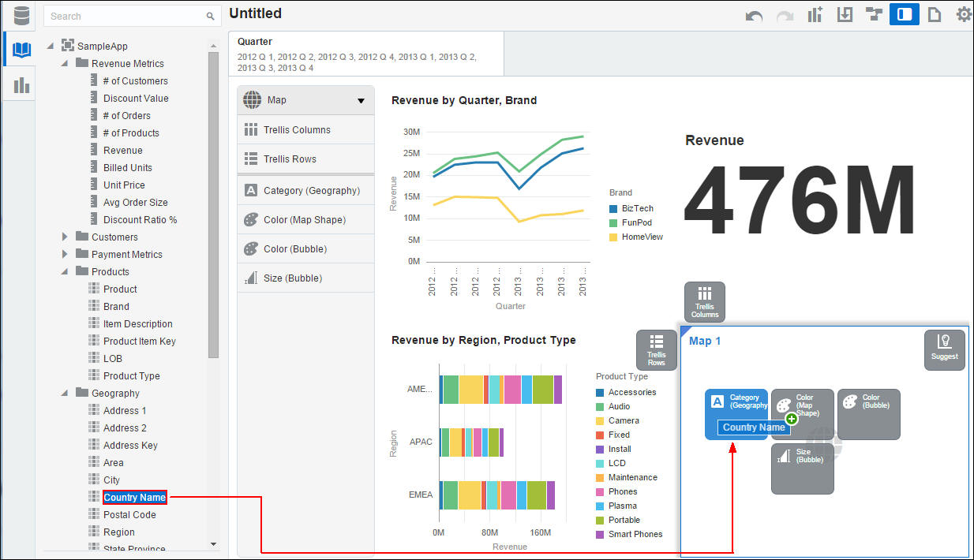This screenshot has height=560, width=974.
Task: Click HomeView yellow legend swatch
Action: pos(613,237)
